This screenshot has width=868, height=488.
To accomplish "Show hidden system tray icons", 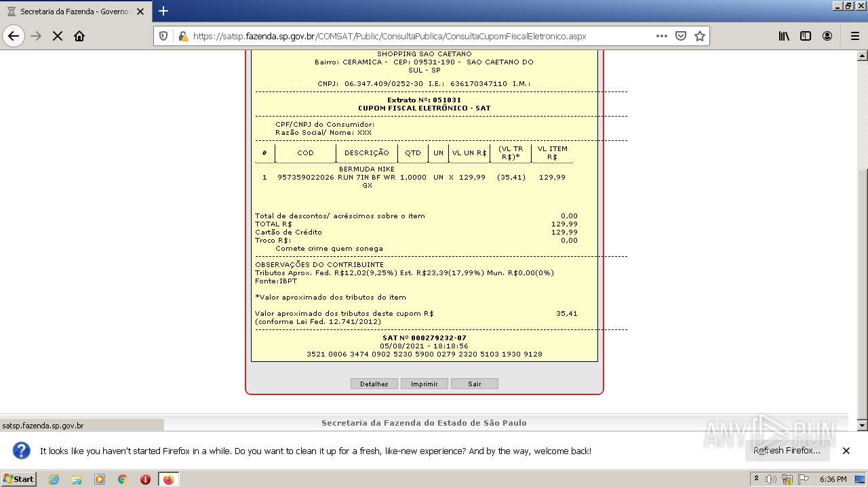I will [x=757, y=479].
